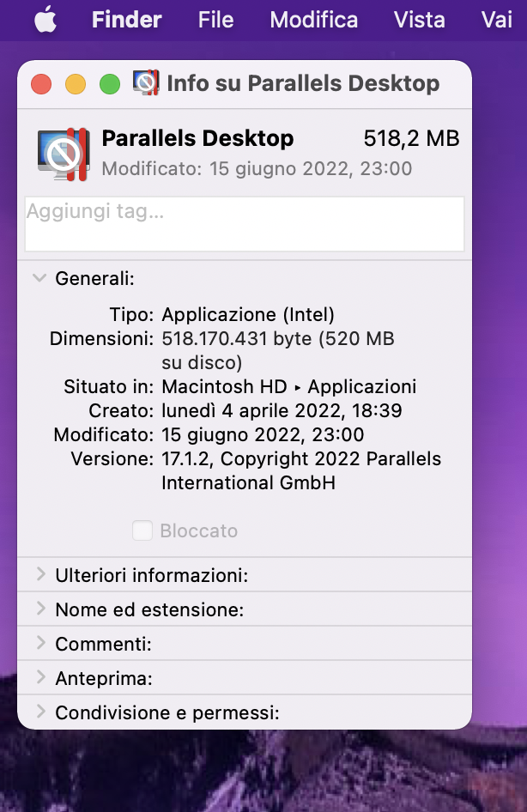Open the Vista menu
This screenshot has width=527, height=812.
click(x=420, y=20)
